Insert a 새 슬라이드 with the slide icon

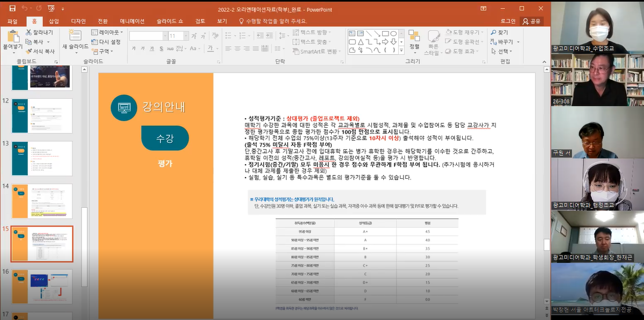pyautogui.click(x=75, y=35)
